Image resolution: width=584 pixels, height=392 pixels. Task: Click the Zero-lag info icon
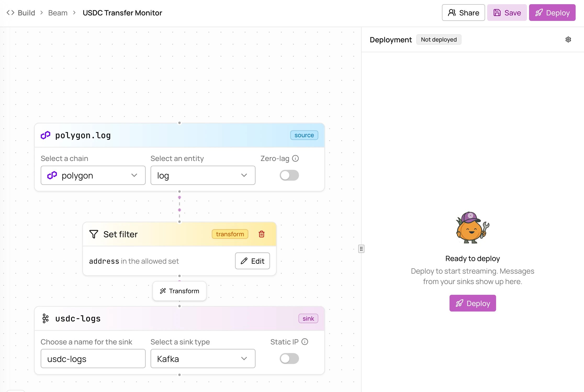(x=295, y=158)
